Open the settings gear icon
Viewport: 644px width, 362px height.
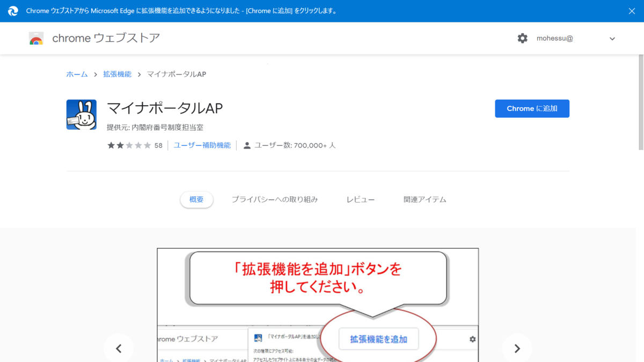pos(522,39)
